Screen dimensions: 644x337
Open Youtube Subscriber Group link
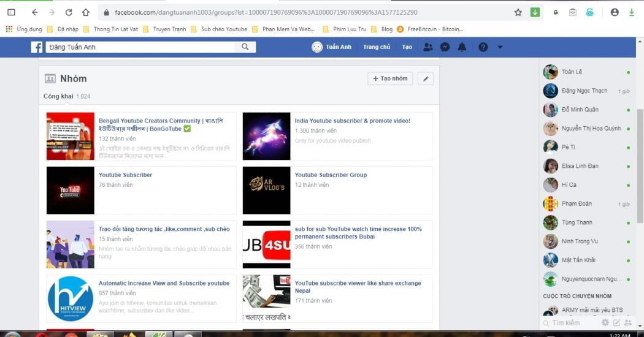pyautogui.click(x=331, y=175)
